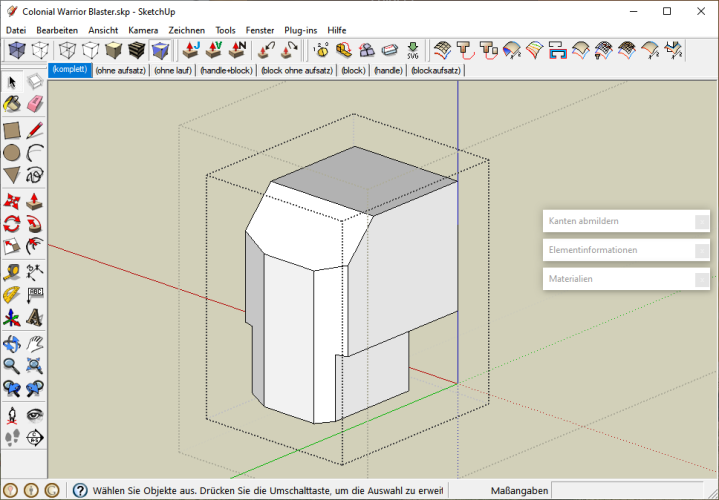Activate the Push/Pull tool
The width and height of the screenshot is (719, 500).
pos(35,199)
